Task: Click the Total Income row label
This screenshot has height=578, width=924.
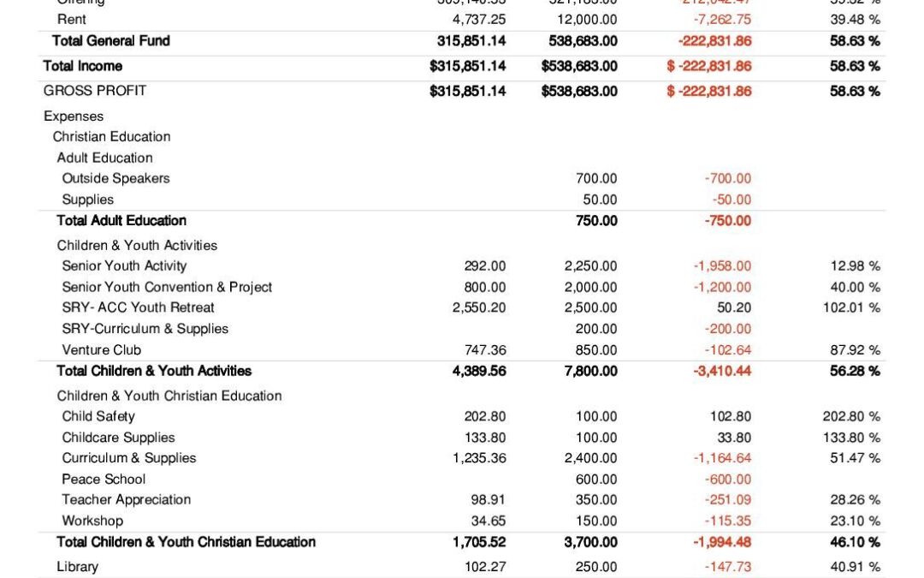Action: tap(83, 66)
